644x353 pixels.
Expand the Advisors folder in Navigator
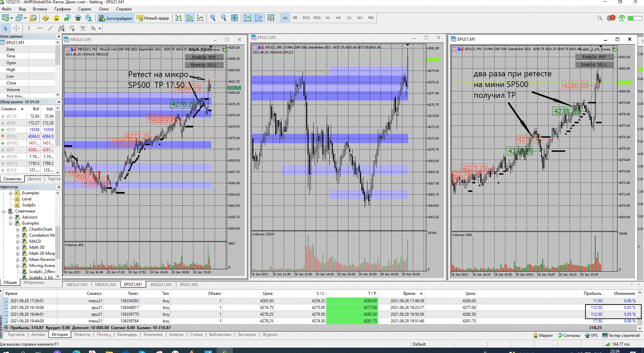coord(11,218)
